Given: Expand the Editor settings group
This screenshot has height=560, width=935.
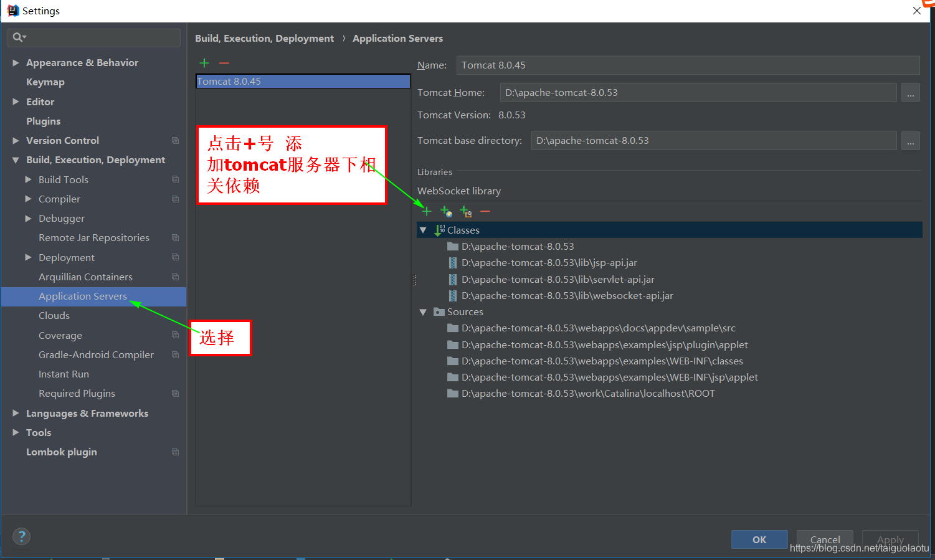Looking at the screenshot, I should point(16,102).
